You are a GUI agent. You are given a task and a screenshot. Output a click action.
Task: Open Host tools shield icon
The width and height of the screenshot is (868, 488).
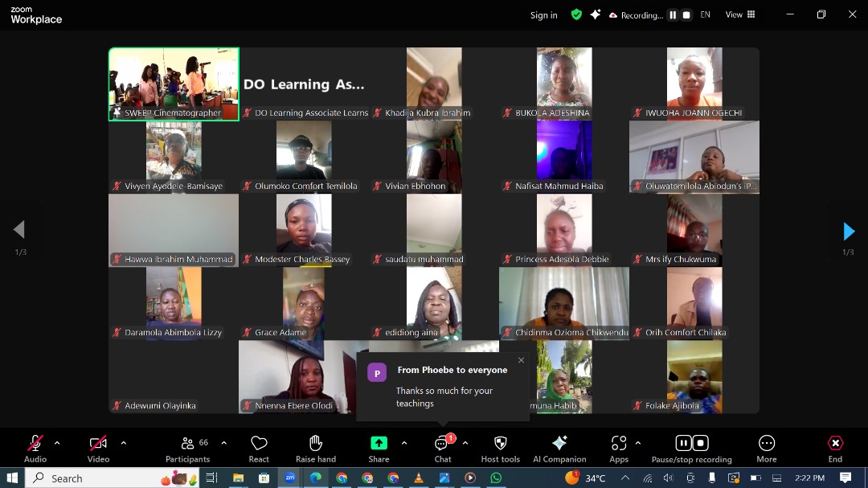click(500, 444)
